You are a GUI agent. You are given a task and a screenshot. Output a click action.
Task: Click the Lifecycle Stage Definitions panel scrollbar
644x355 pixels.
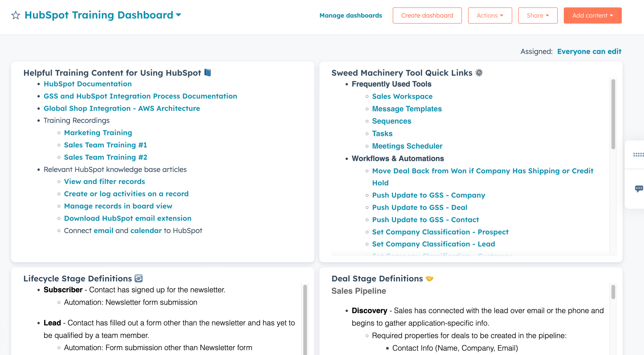coord(305,319)
